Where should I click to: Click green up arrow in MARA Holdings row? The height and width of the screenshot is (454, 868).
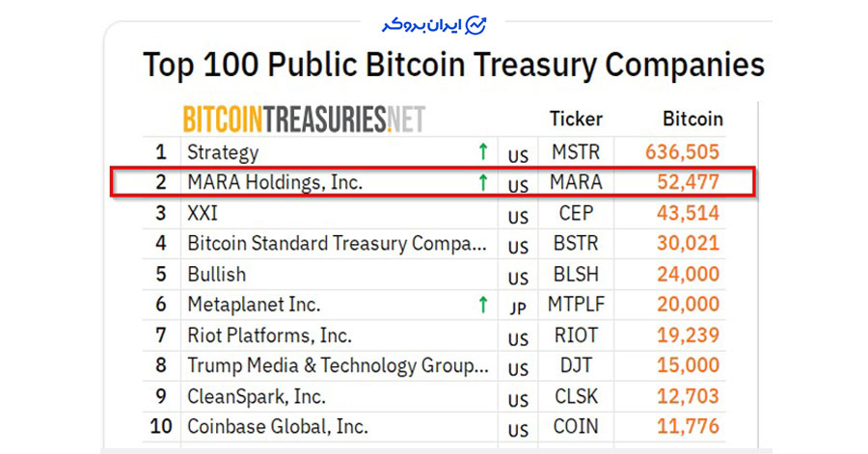482,182
